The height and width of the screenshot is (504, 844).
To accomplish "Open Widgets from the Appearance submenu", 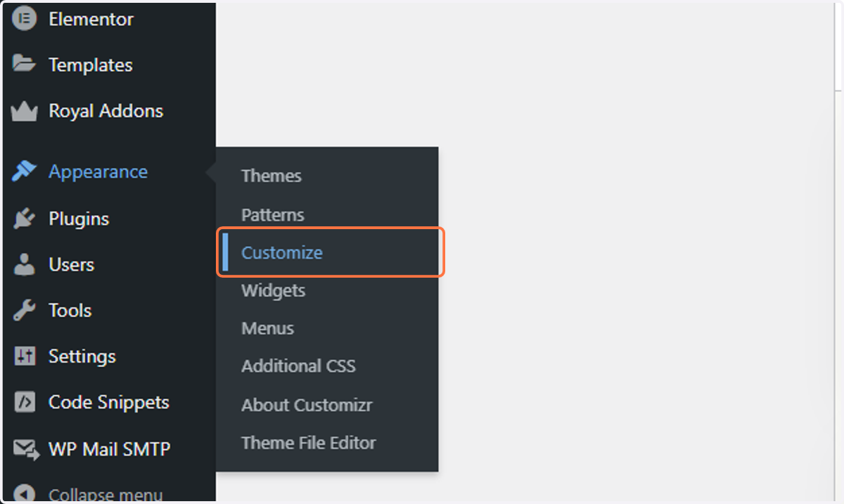I will click(274, 290).
